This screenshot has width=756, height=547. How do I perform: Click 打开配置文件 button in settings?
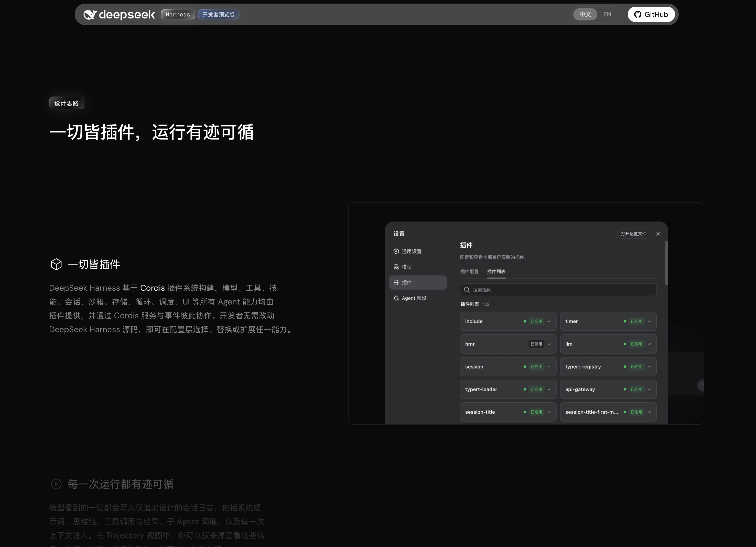tap(633, 234)
